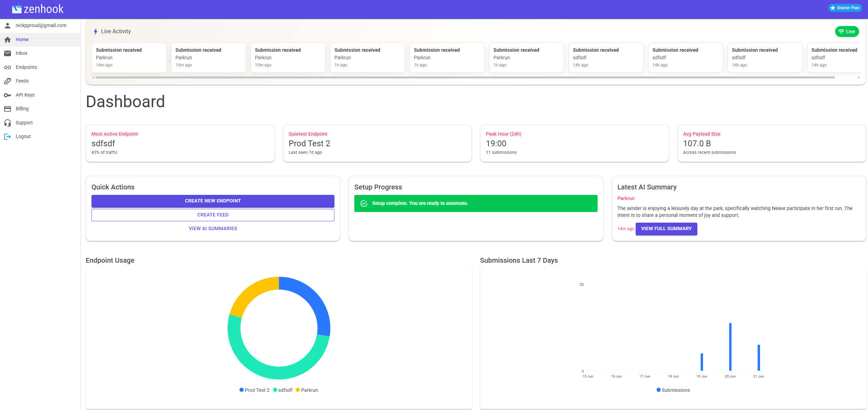Screen dimensions: 868x410
Task: Click the Starter Plan badge
Action: coord(845,8)
